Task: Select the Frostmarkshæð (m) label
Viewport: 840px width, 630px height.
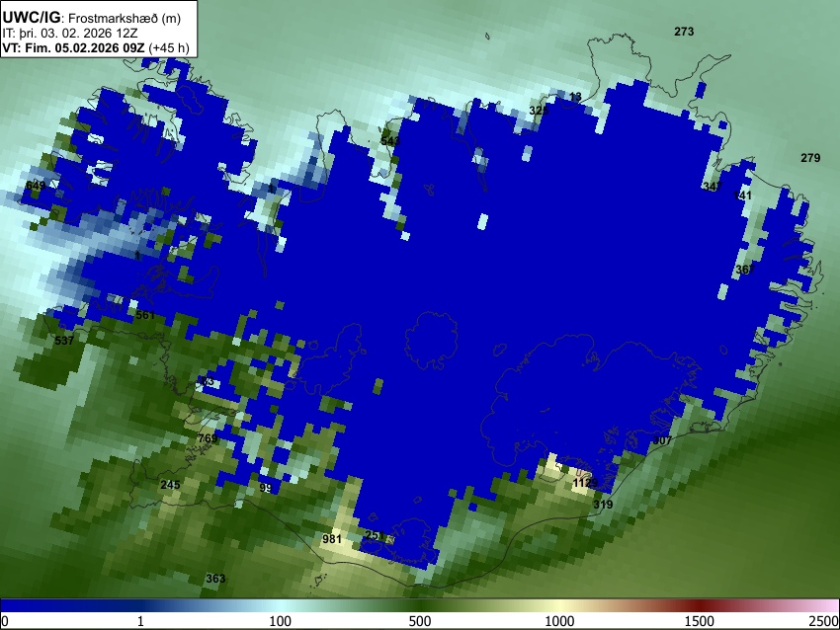Action: [x=125, y=18]
